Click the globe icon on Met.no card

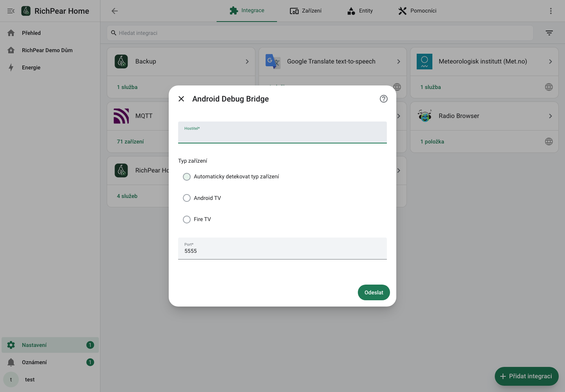[x=549, y=87]
